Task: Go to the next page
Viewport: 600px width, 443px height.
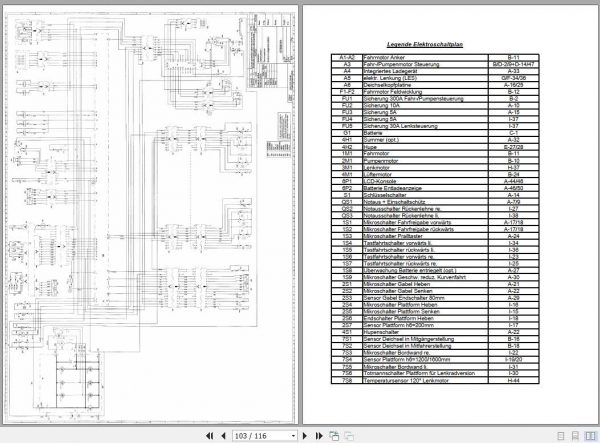Action: [x=305, y=436]
